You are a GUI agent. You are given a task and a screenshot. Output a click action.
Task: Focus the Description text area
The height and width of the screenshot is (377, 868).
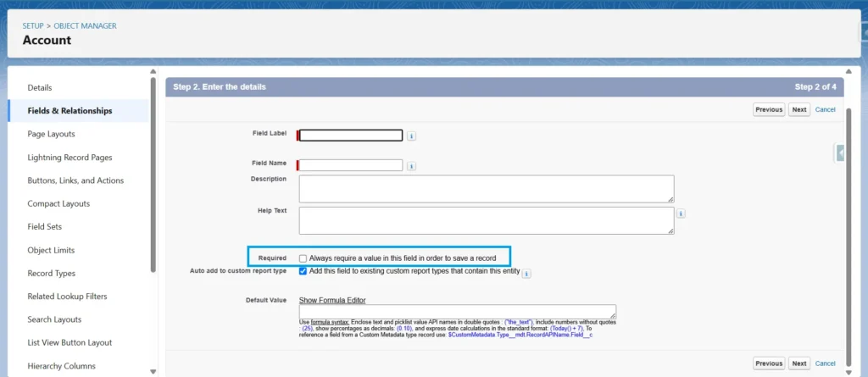(x=486, y=189)
